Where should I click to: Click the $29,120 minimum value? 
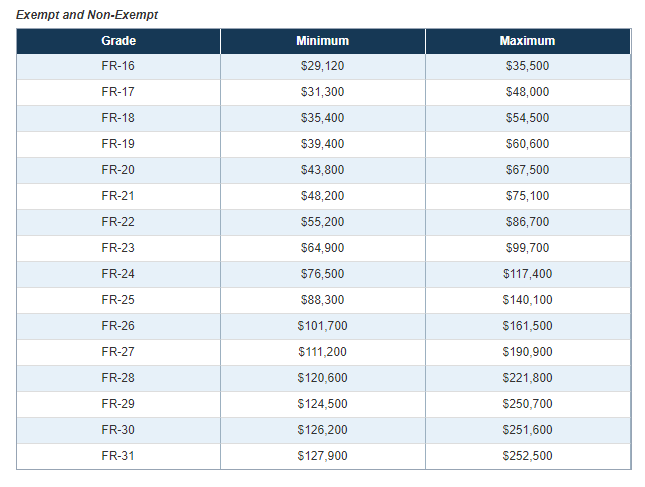(322, 66)
